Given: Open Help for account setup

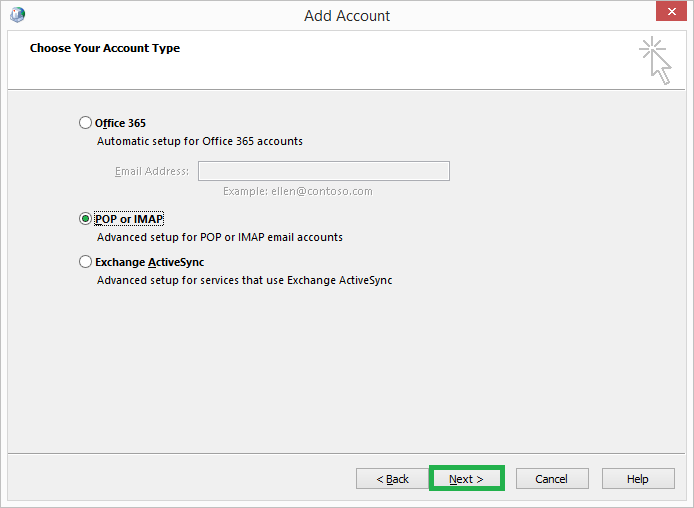Looking at the screenshot, I should tap(638, 479).
